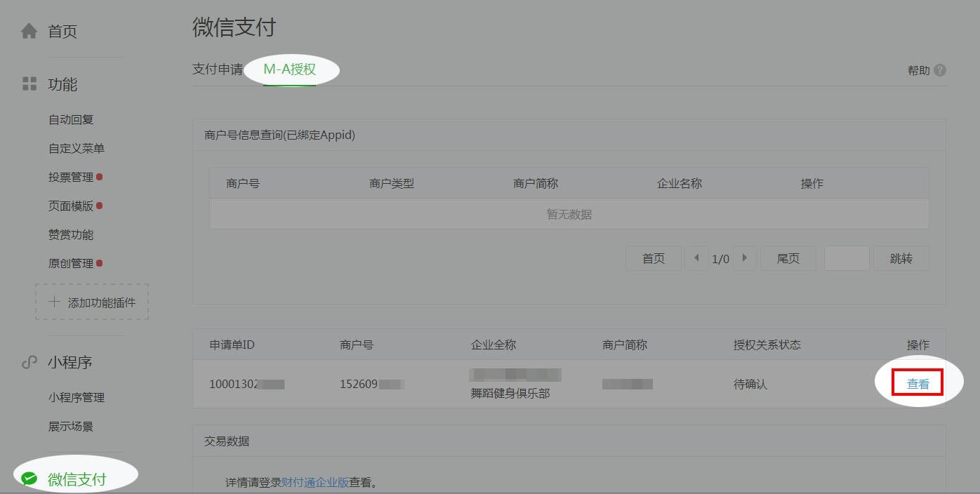Click the 企业全称 column header

pyautogui.click(x=494, y=345)
